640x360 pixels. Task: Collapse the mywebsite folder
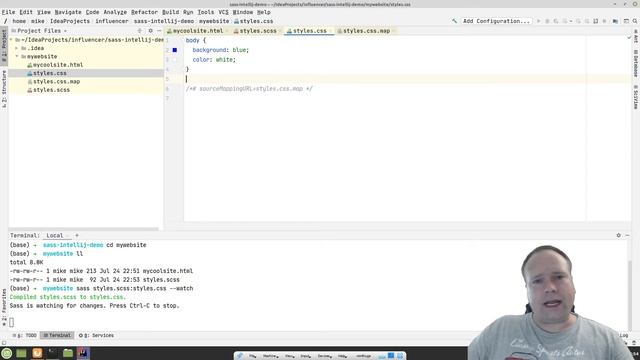[x=17, y=56]
